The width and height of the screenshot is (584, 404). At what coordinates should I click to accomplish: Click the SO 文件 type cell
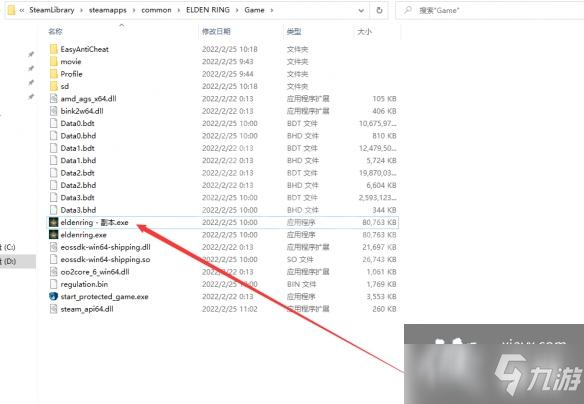300,259
